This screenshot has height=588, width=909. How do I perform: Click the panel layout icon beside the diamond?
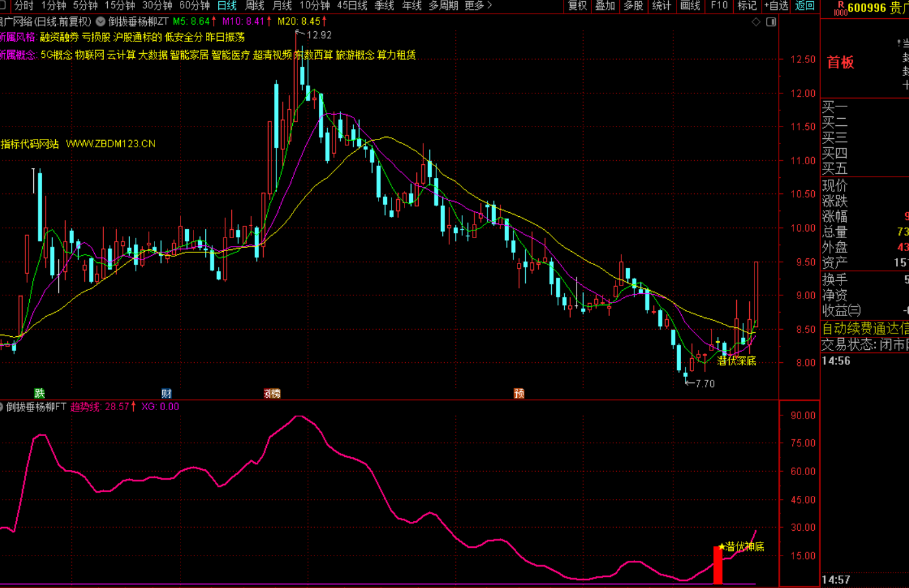pos(771,22)
